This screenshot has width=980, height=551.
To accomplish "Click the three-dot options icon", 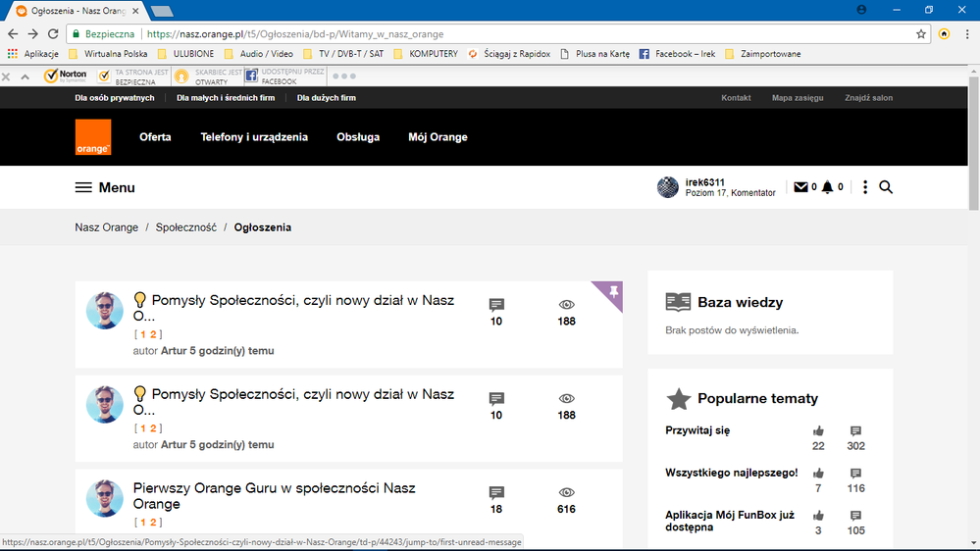I will (x=864, y=187).
